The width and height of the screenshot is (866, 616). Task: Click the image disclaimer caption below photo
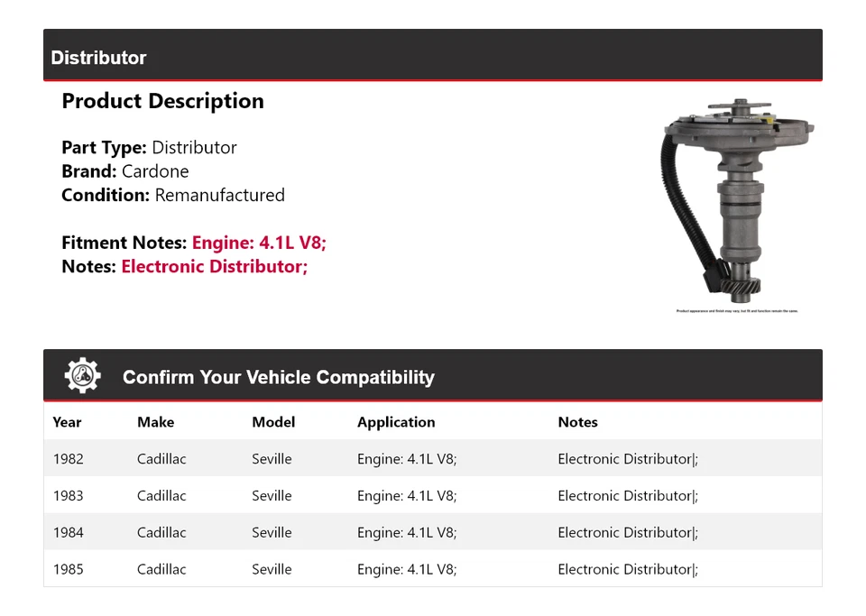pos(737,311)
